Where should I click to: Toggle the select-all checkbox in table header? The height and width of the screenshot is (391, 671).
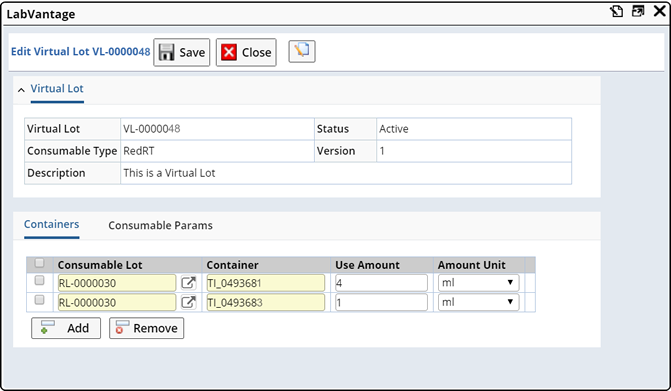point(39,263)
